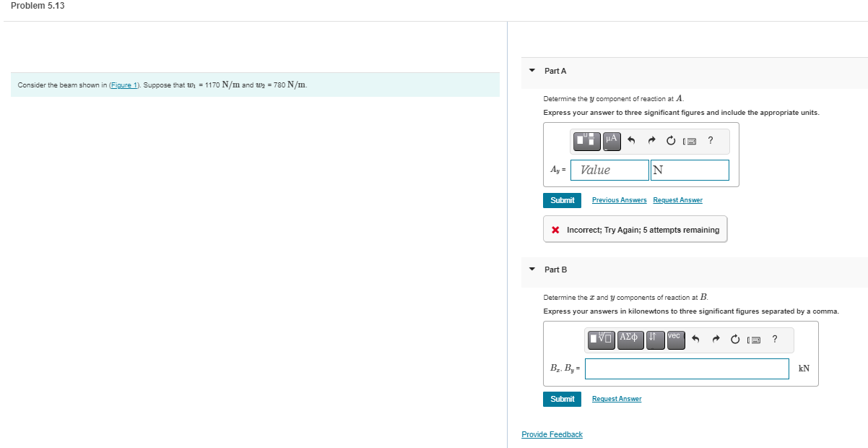Focus the Ay Value input field

[x=609, y=170]
